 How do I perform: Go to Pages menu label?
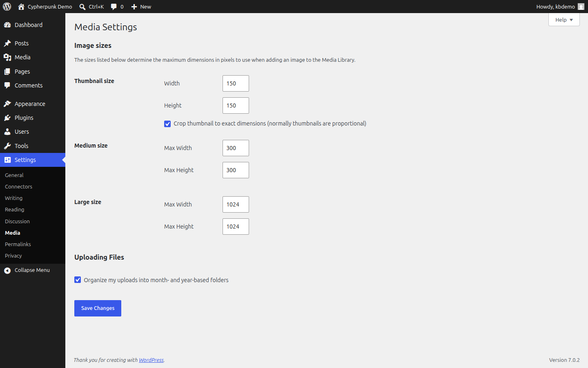click(22, 72)
